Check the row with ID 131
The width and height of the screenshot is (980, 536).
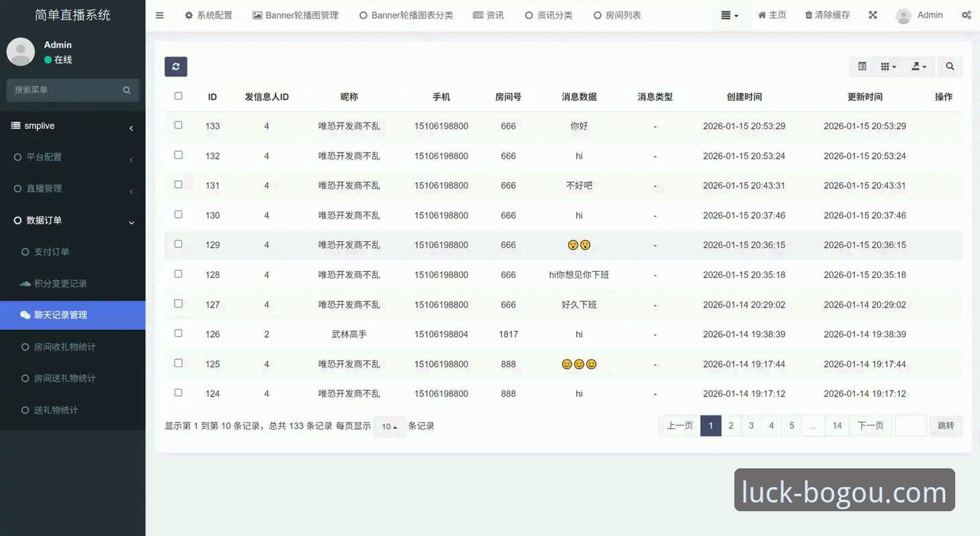tap(178, 184)
